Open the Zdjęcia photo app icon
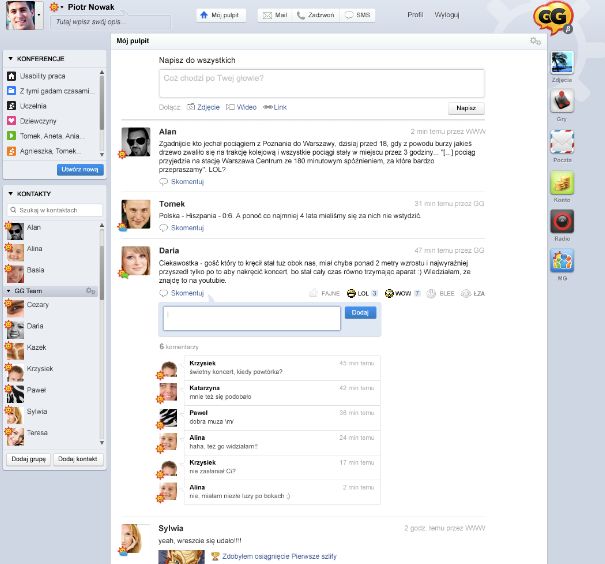 [x=562, y=62]
